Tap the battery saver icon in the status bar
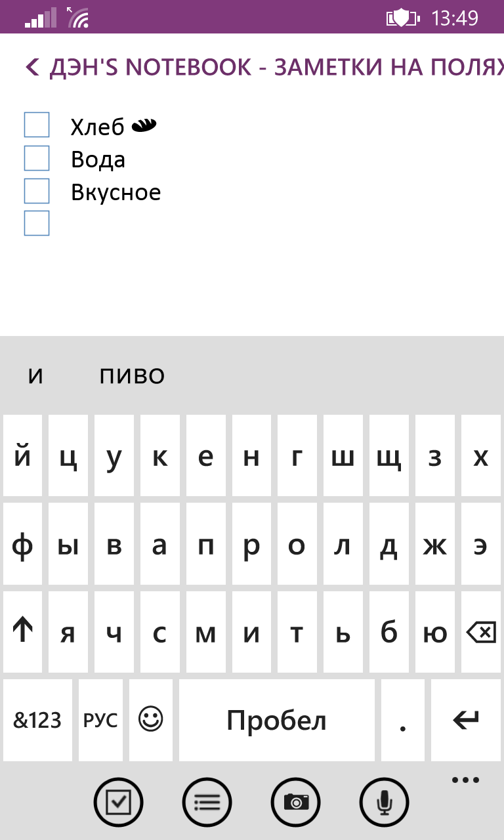Screen dimensions: 504x840 [402, 18]
